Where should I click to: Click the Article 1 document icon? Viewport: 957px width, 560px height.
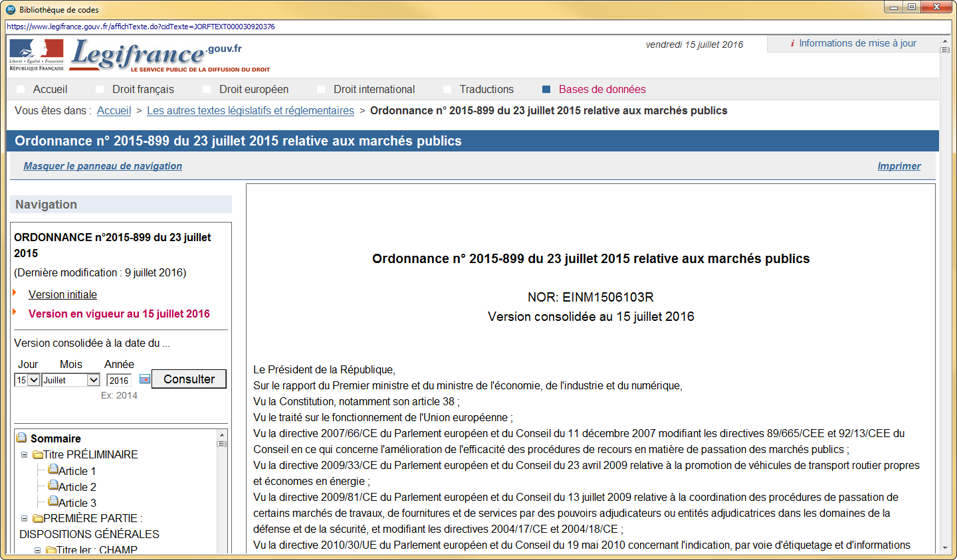[53, 469]
